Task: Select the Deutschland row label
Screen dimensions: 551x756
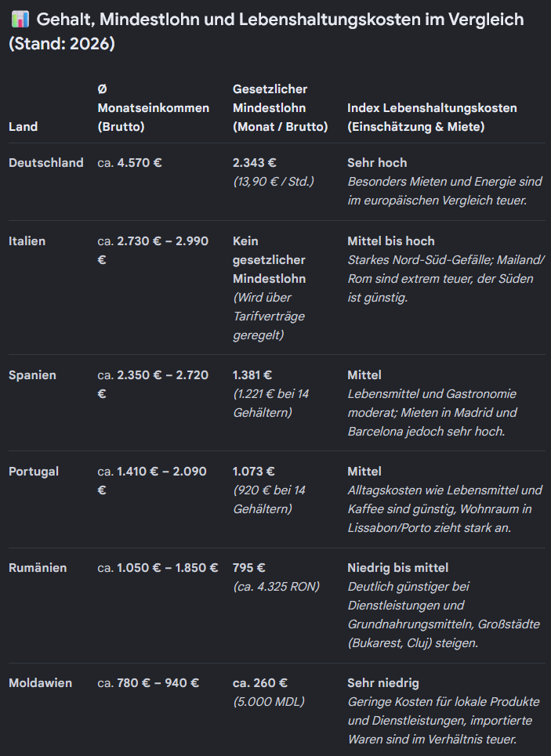Action: [x=45, y=162]
